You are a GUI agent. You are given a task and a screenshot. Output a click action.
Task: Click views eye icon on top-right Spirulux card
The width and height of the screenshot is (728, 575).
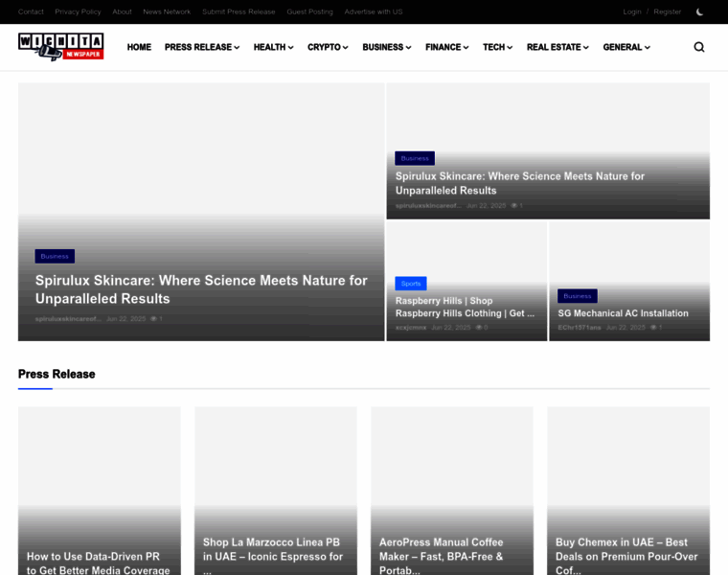[x=514, y=205]
